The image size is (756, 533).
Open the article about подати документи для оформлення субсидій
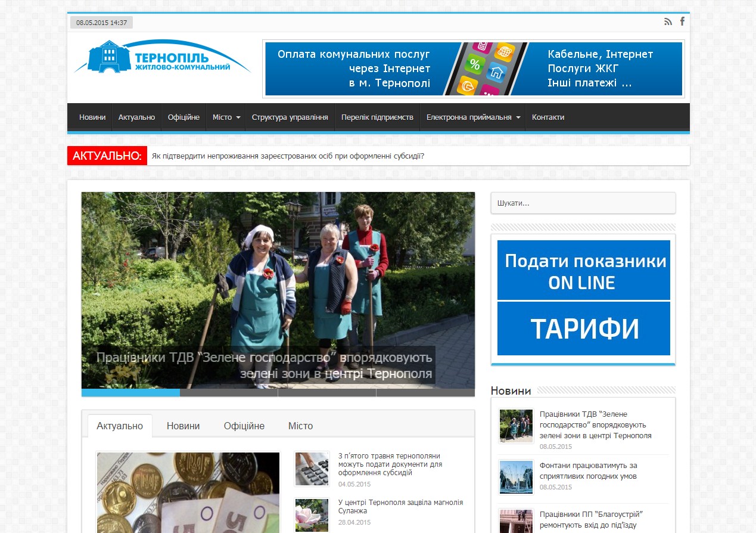[x=390, y=464]
